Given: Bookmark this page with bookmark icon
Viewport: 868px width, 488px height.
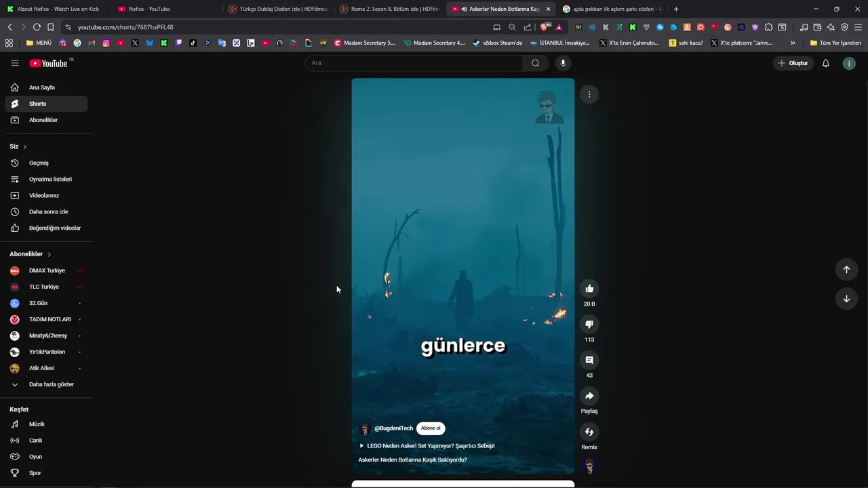Looking at the screenshot, I should point(50,27).
